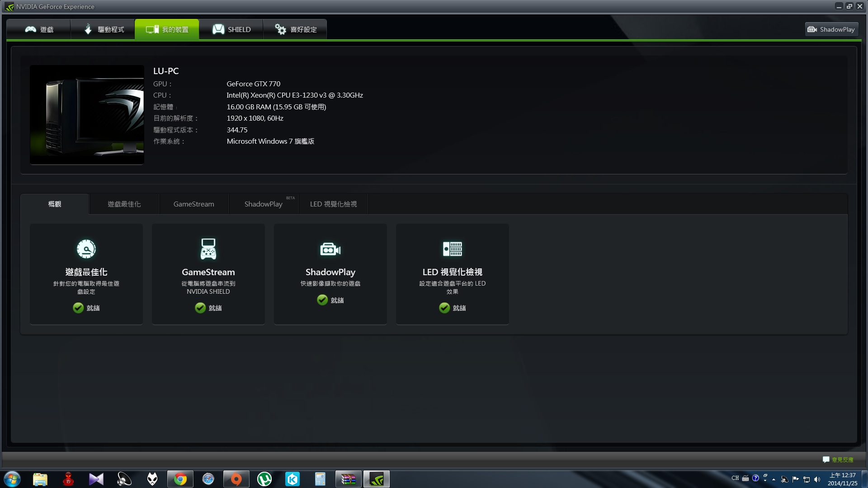This screenshot has height=488, width=868.
Task: Click the Intel Xeon E3-1230 v3 CPU value
Action: coord(295,95)
